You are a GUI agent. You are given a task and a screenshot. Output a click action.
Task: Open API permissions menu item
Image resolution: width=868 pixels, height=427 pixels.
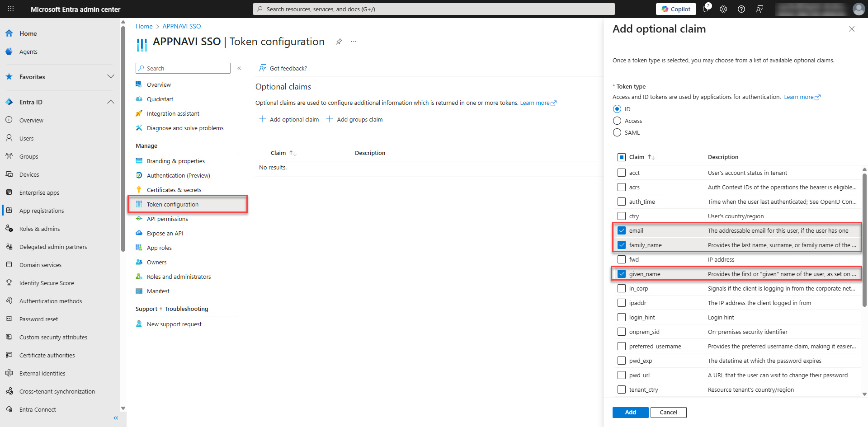167,219
